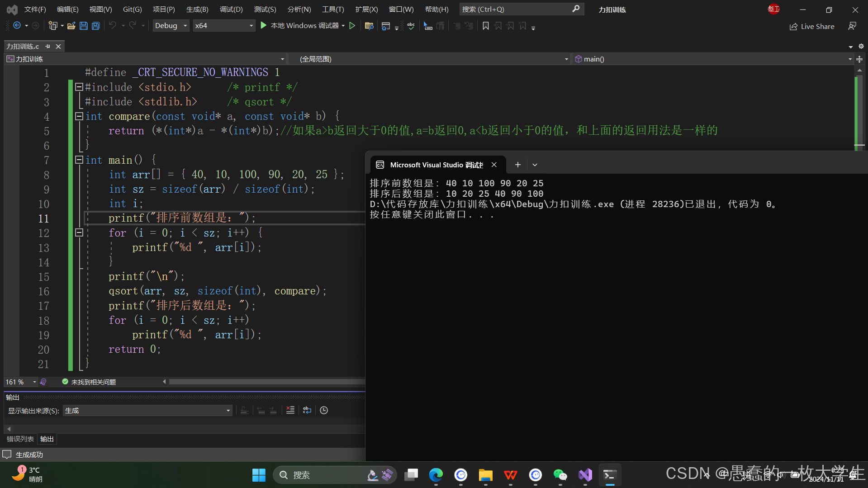Click the weather widget showing 3°C
Viewport: 868px width, 488px height.
coord(27,474)
